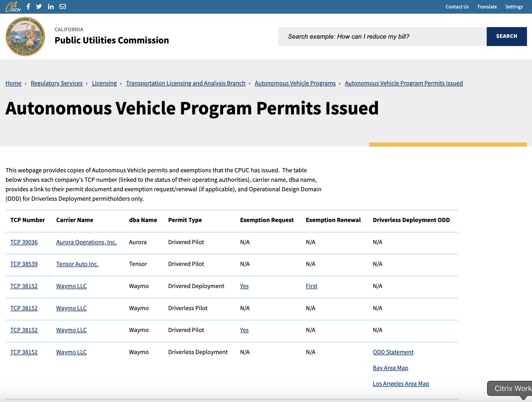Open the Los Angeles Area Map link

[x=401, y=384]
